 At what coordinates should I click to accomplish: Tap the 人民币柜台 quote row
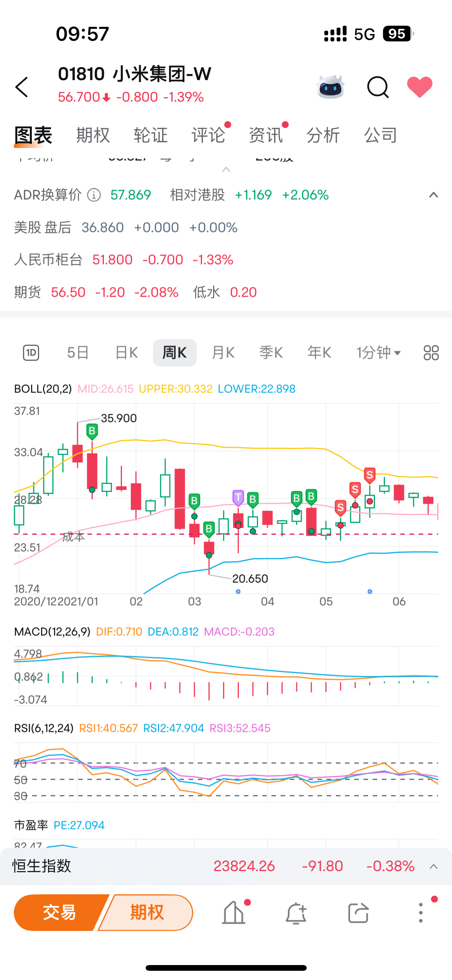click(x=124, y=260)
